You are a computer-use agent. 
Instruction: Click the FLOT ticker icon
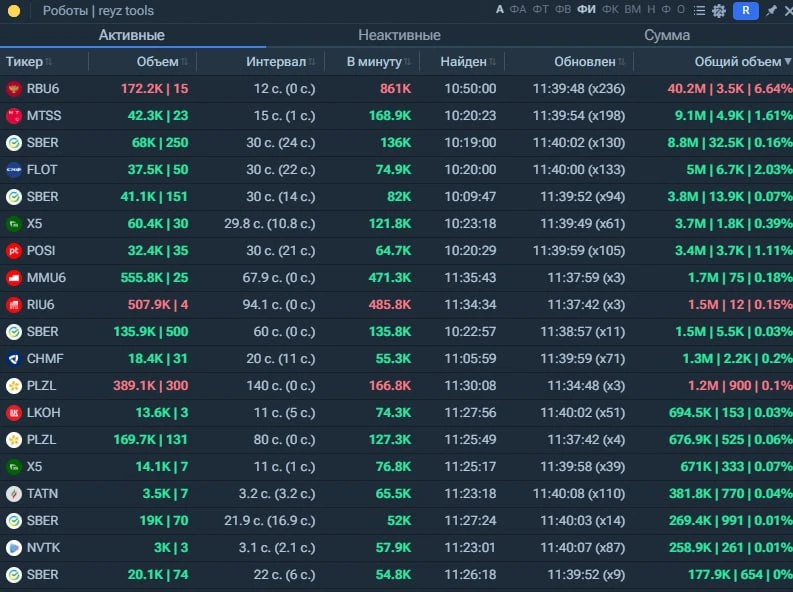[14, 170]
